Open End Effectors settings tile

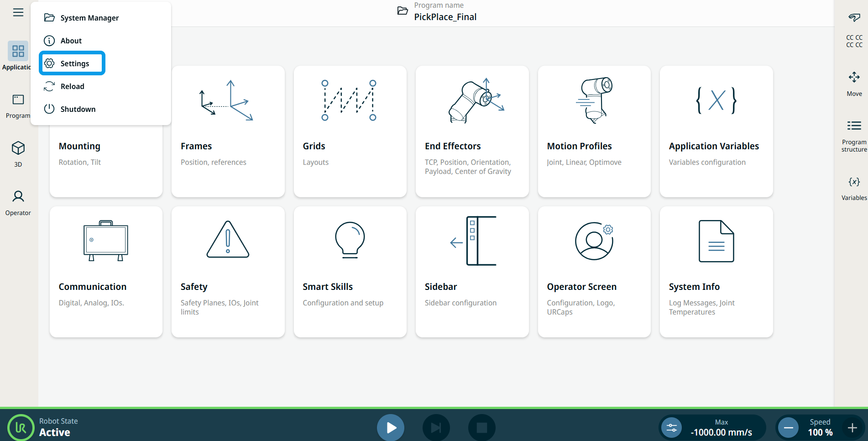pos(472,131)
